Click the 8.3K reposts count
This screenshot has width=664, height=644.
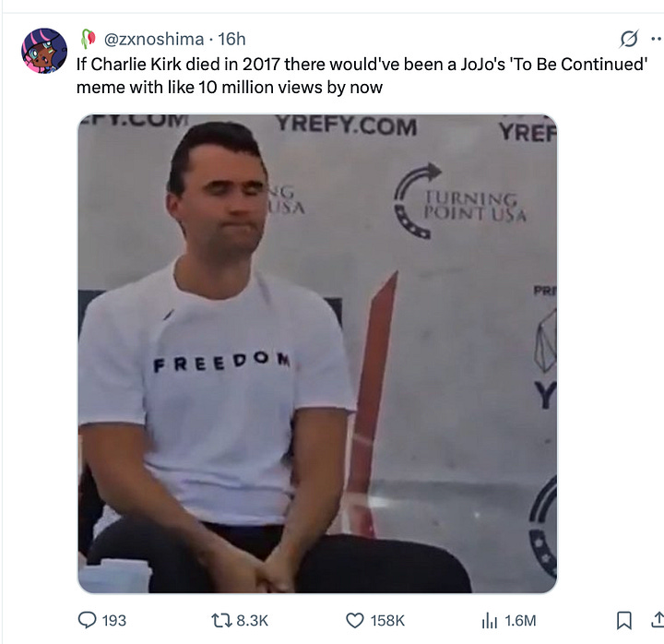tap(252, 621)
